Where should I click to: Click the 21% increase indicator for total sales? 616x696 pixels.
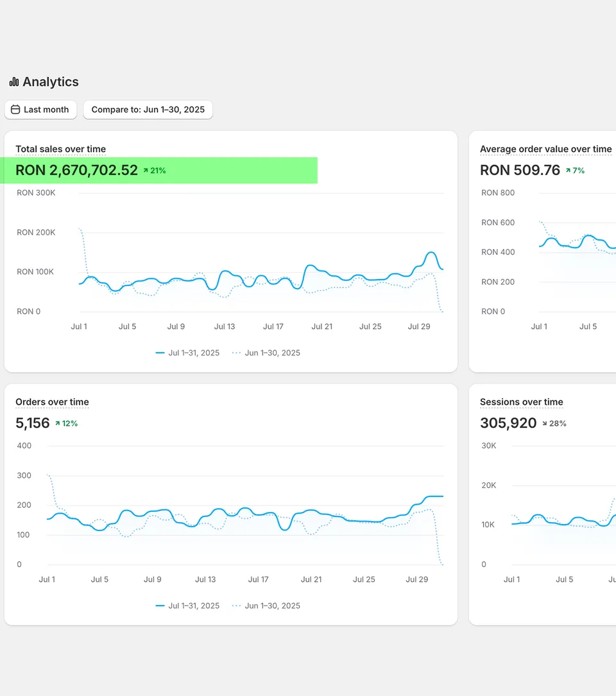tap(154, 171)
